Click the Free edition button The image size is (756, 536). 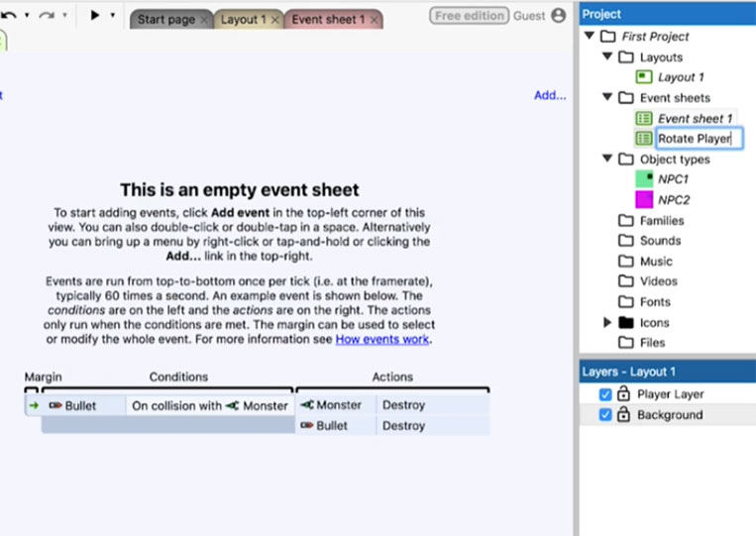469,16
